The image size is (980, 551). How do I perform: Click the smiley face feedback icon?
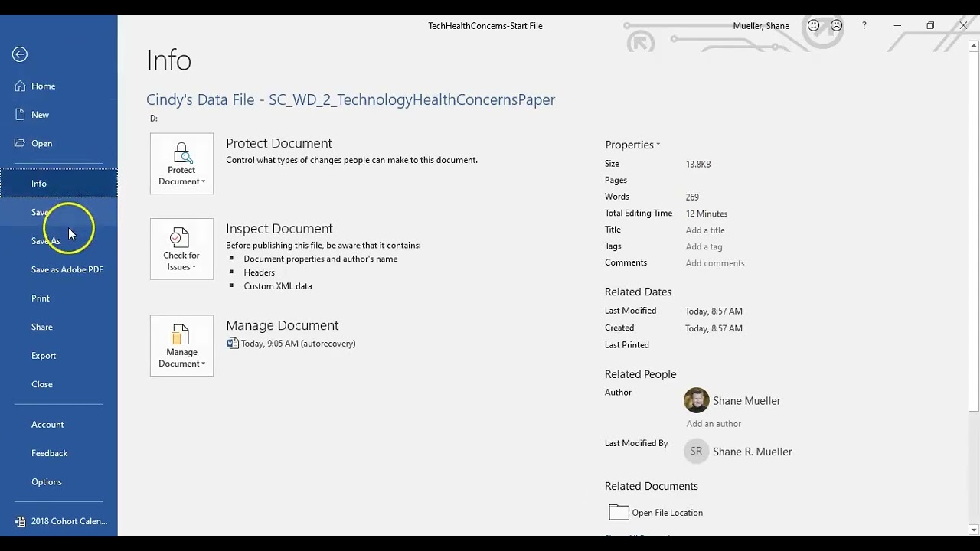point(814,25)
